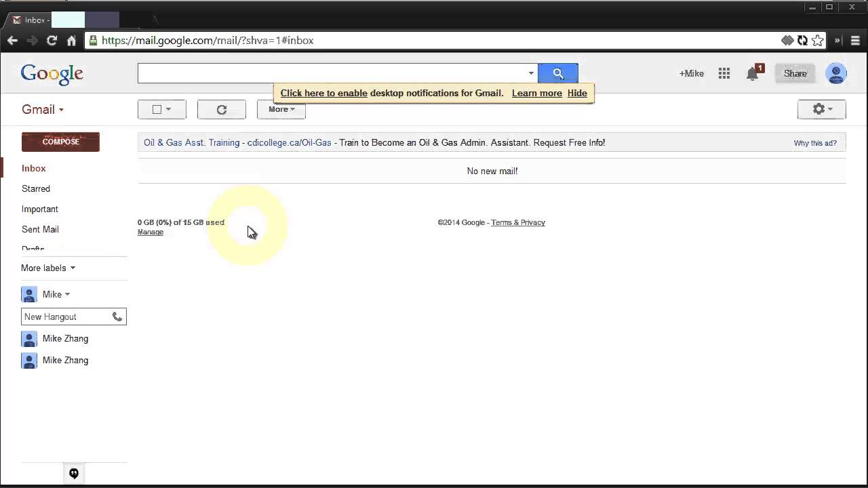Bookmark this page with the star icon
This screenshot has height=488, width=868.
[818, 41]
